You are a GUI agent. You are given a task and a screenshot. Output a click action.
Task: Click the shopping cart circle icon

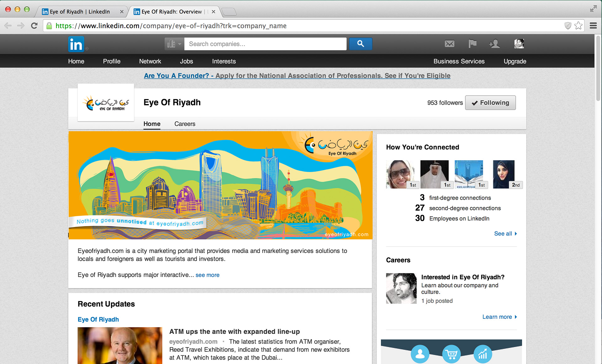coord(451,354)
